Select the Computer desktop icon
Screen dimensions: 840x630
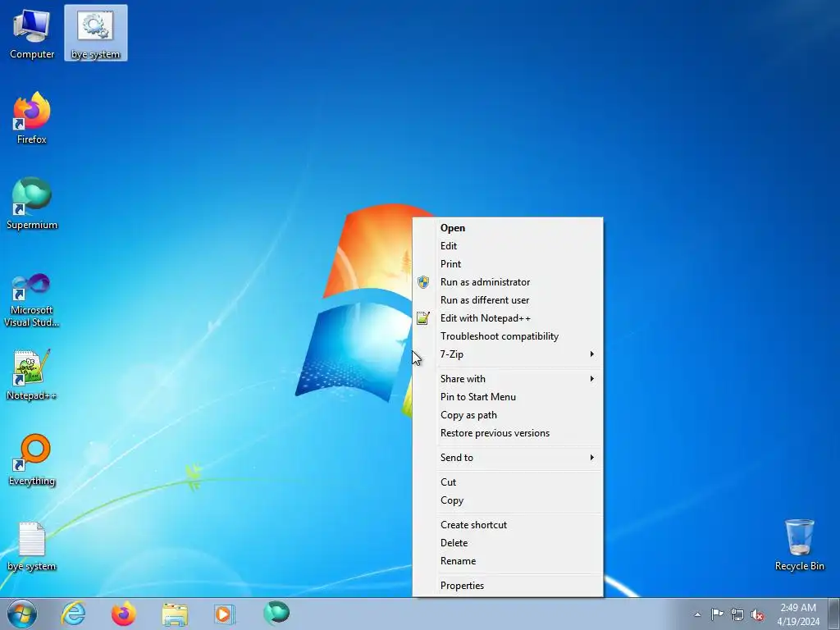(32, 33)
